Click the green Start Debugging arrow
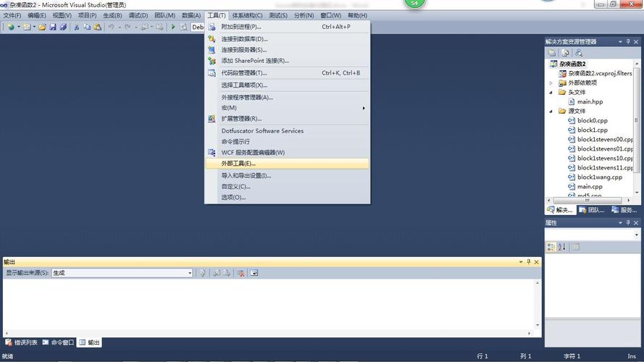644x362 pixels. click(173, 27)
